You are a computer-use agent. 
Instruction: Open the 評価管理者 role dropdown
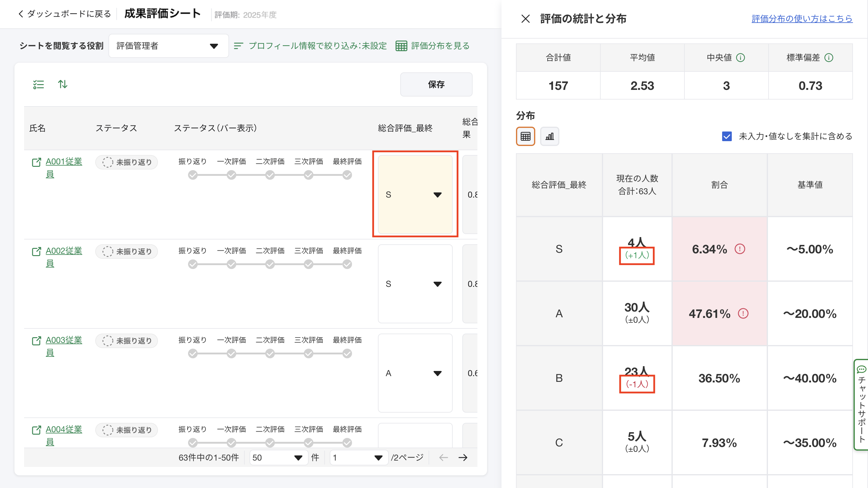[168, 46]
